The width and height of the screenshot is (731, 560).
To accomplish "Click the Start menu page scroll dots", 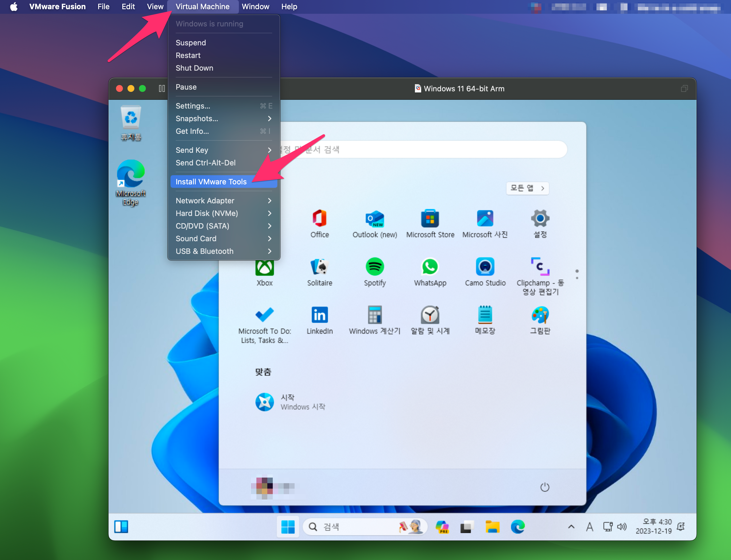I will pyautogui.click(x=577, y=274).
